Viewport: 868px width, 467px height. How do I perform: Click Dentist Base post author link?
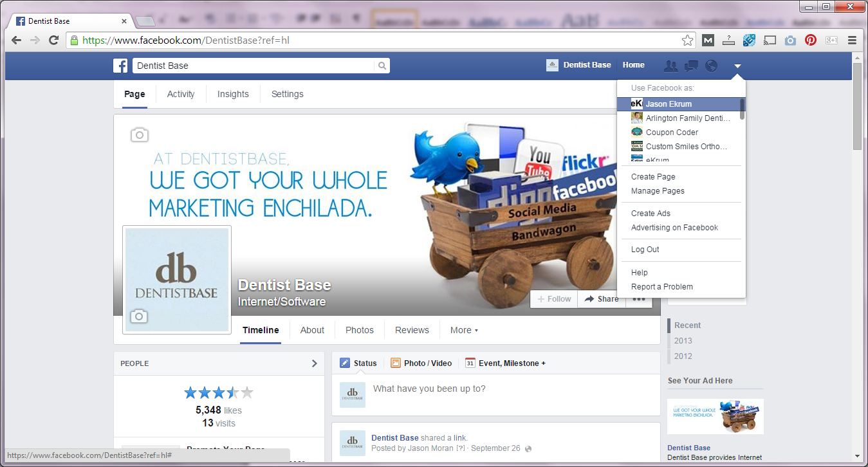click(394, 438)
